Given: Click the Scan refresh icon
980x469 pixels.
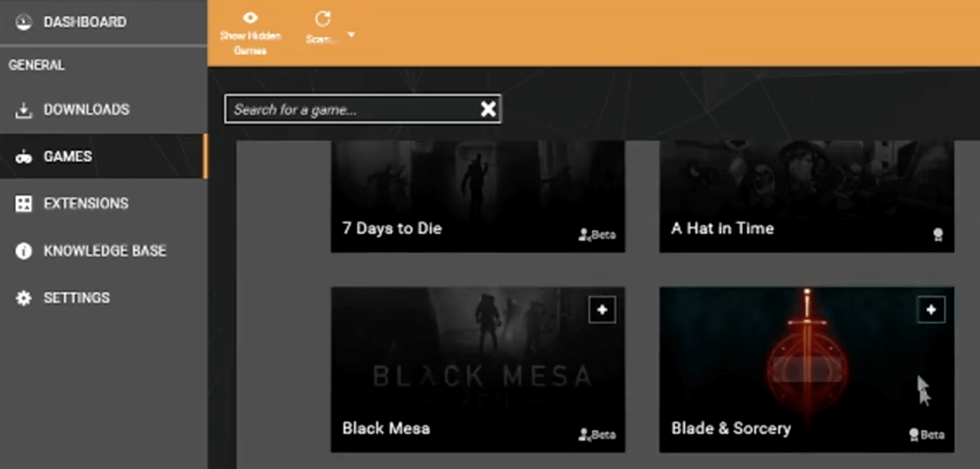Looking at the screenshot, I should (323, 21).
